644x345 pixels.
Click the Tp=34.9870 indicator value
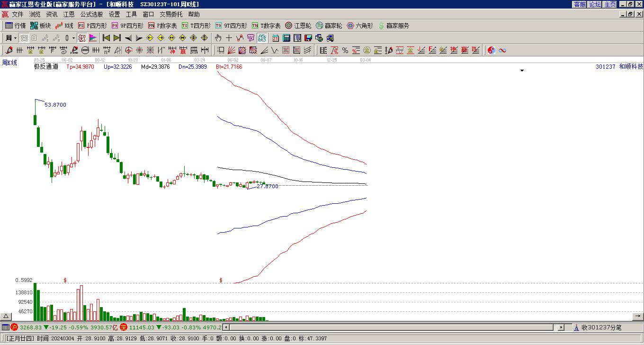tap(80, 67)
